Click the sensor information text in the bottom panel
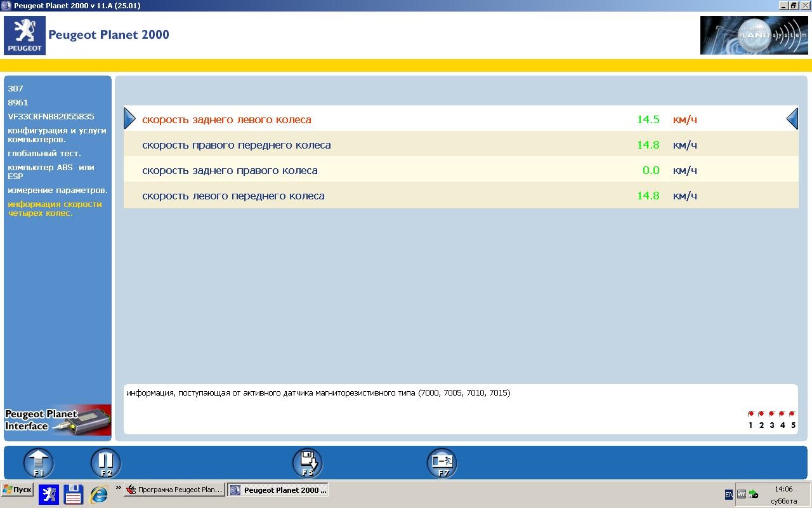812x508 pixels. coord(318,392)
